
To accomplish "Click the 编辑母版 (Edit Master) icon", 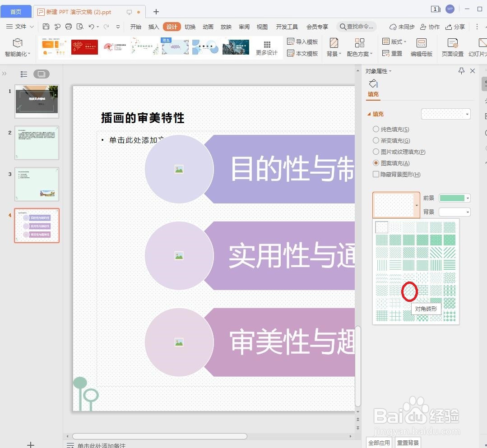I will tap(421, 47).
